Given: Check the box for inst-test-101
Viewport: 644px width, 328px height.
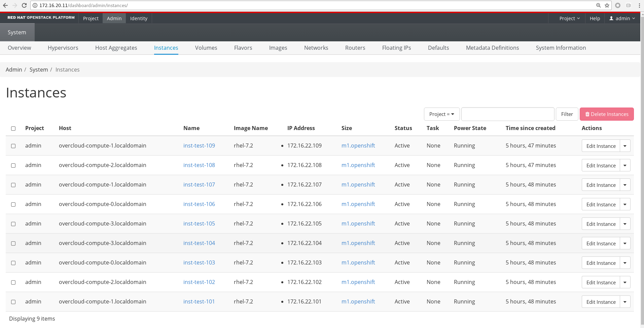Looking at the screenshot, I should tap(13, 302).
